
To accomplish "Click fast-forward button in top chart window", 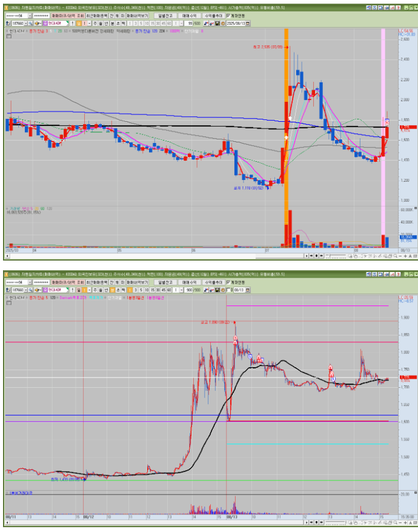I will pyautogui.click(x=321, y=256).
